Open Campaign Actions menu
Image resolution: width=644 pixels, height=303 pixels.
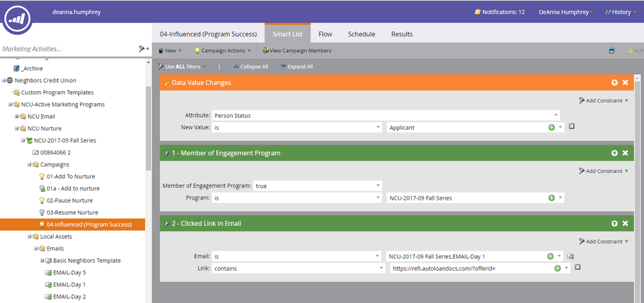click(222, 50)
